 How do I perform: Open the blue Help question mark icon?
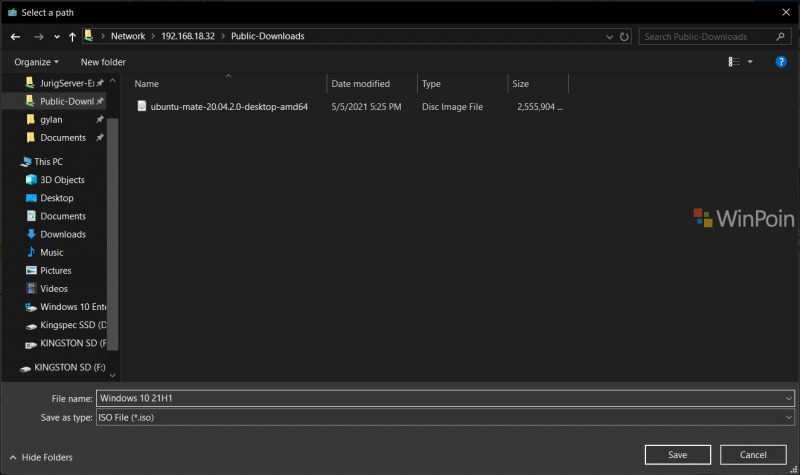coord(781,62)
